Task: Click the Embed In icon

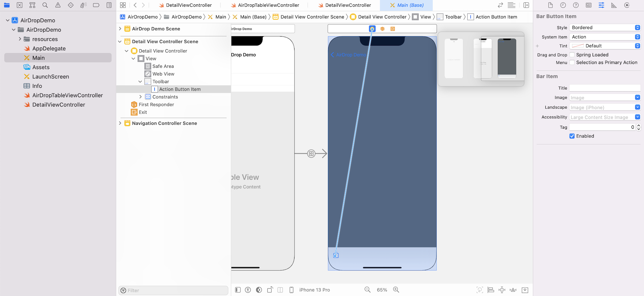Action: click(x=525, y=290)
